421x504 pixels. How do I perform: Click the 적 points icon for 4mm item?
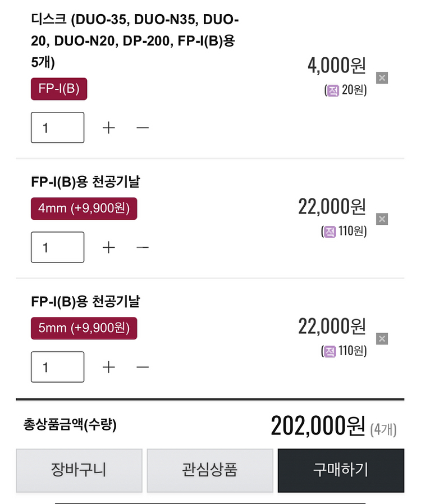[330, 231]
